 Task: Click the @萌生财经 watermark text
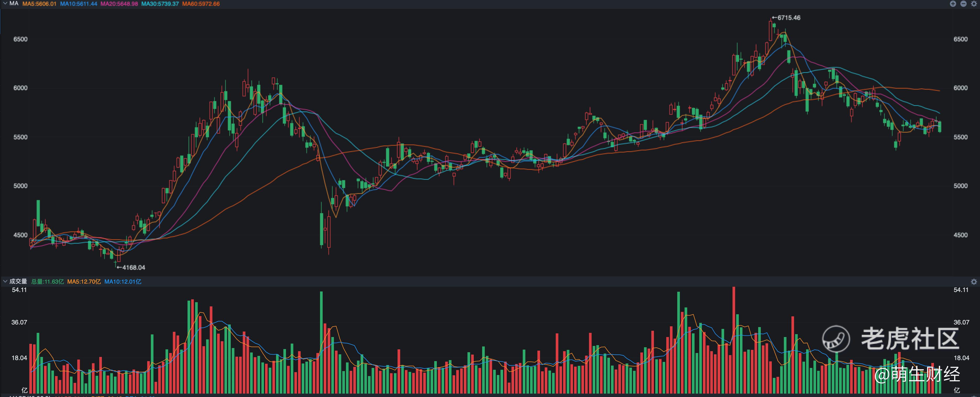917,374
